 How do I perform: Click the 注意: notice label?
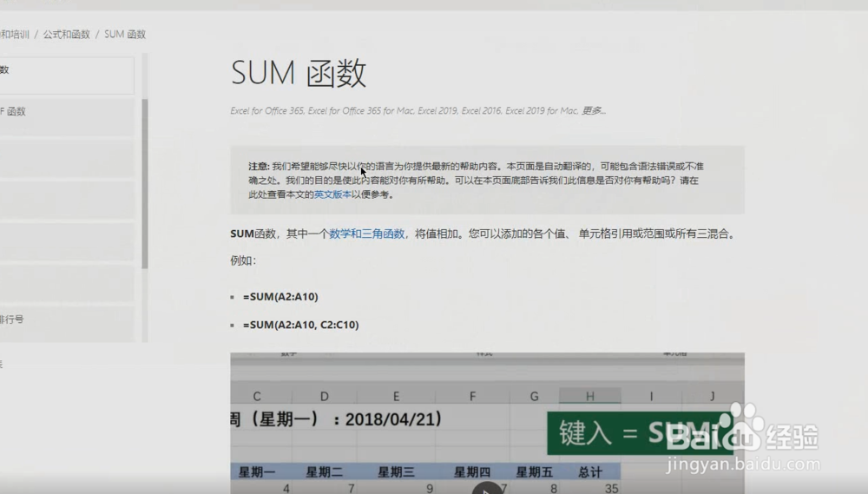259,166
